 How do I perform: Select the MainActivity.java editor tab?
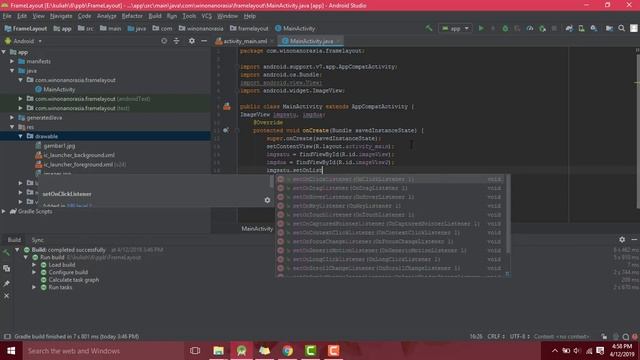click(311, 41)
